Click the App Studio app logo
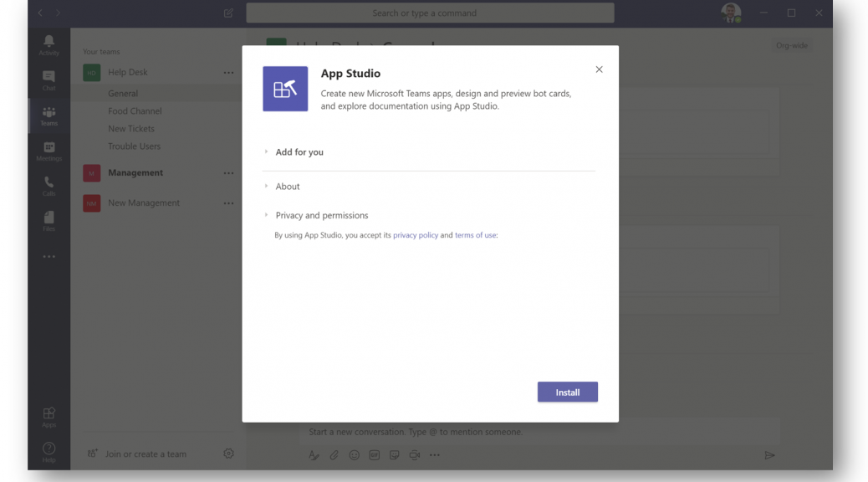 [x=285, y=89]
